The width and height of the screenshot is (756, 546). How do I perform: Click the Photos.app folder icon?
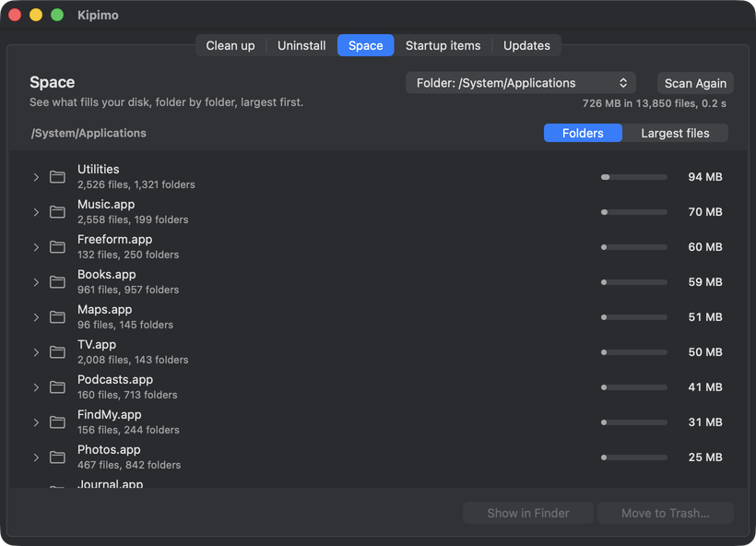[x=57, y=457]
